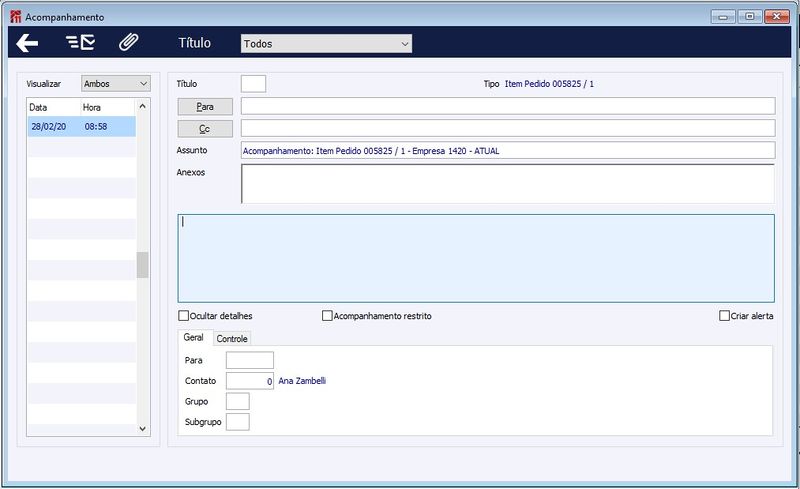This screenshot has width=800, height=489.
Task: Minimize the Acompanhamento window
Action: point(723,17)
